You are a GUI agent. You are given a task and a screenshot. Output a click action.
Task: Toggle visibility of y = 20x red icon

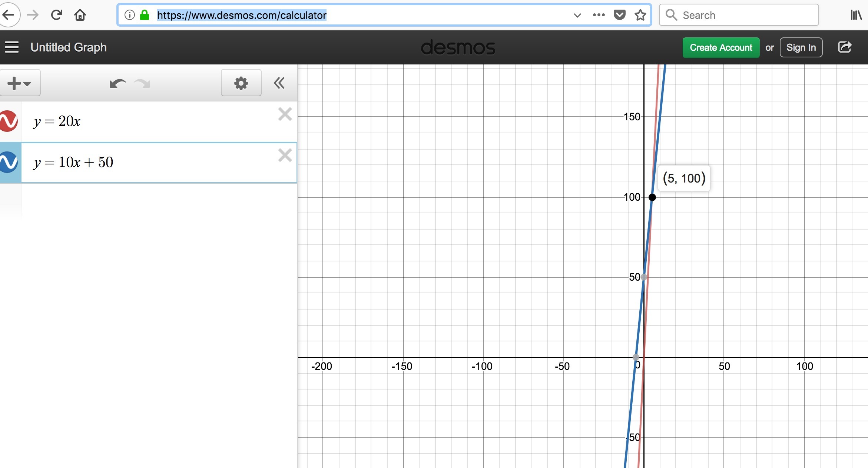(x=9, y=121)
